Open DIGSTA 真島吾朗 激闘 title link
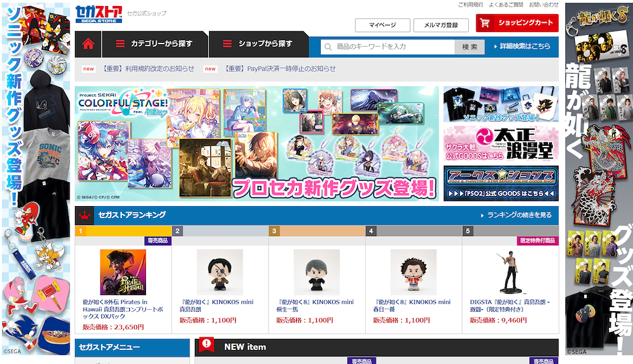The width and height of the screenshot is (633, 364). pos(510,306)
